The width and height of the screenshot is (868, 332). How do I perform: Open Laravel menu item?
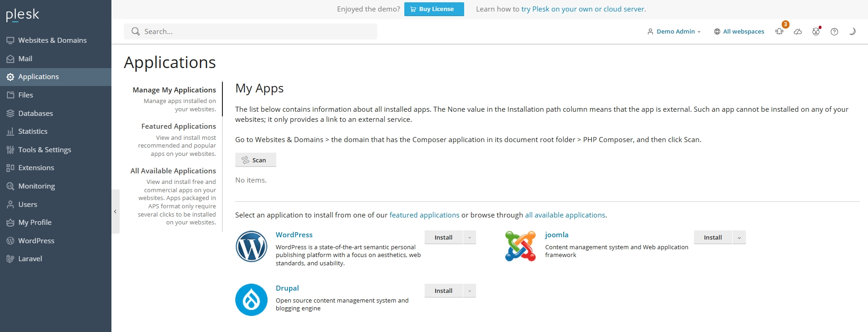[x=56, y=259]
